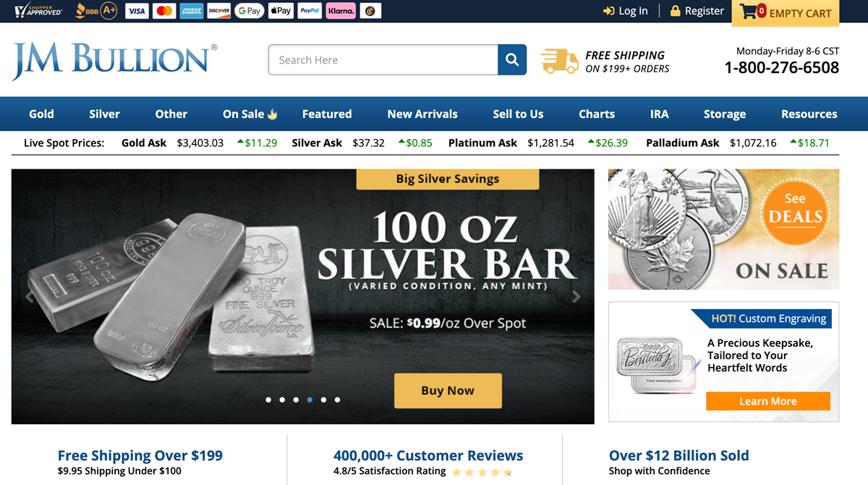
Task: Click the Visa payment icon
Action: click(136, 11)
